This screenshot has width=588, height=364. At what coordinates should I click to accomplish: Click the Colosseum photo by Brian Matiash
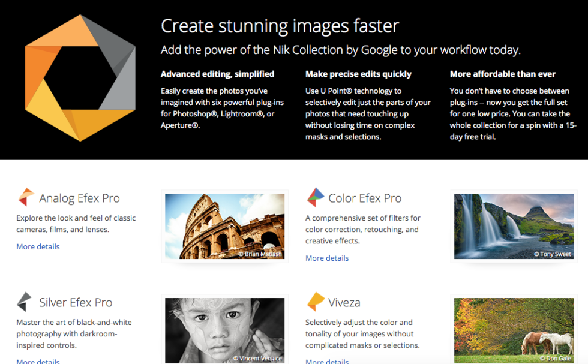224,227
